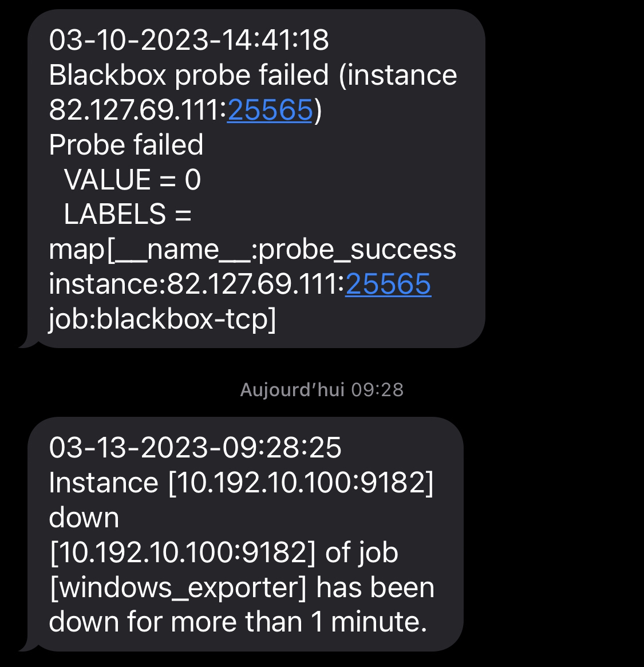Tap the "Instance [10.192.10.100:9182]" line
Image resolution: width=644 pixels, height=667 pixels.
pyautogui.click(x=241, y=483)
